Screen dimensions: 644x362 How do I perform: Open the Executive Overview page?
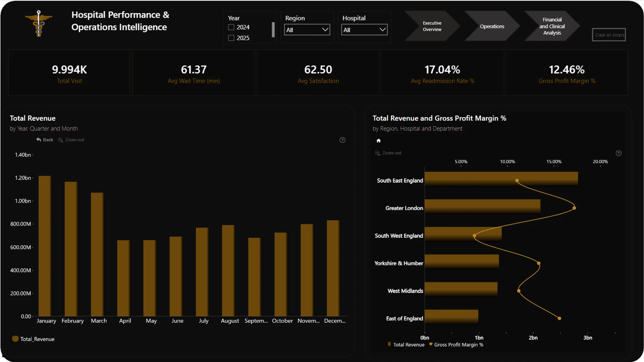tap(432, 26)
